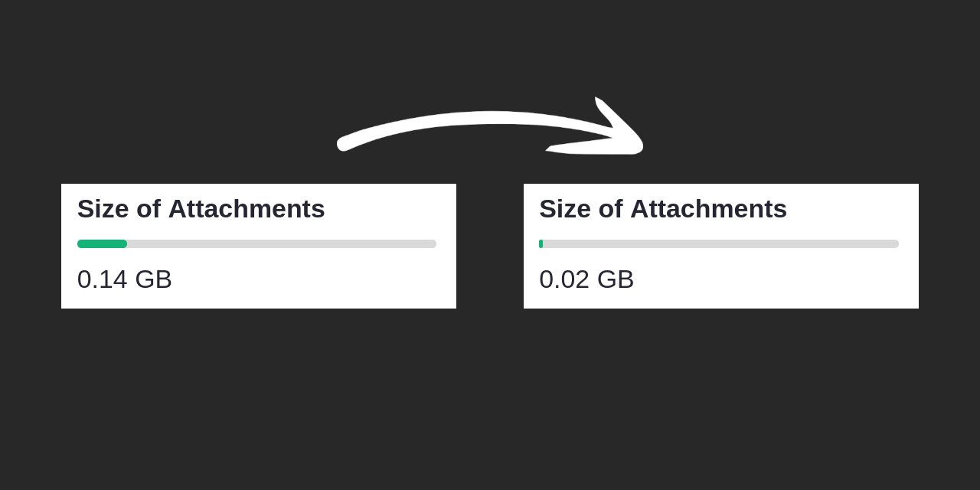Viewport: 980px width, 490px height.
Task: Click the small green fill of the 0.02 GB bar
Action: pos(541,244)
